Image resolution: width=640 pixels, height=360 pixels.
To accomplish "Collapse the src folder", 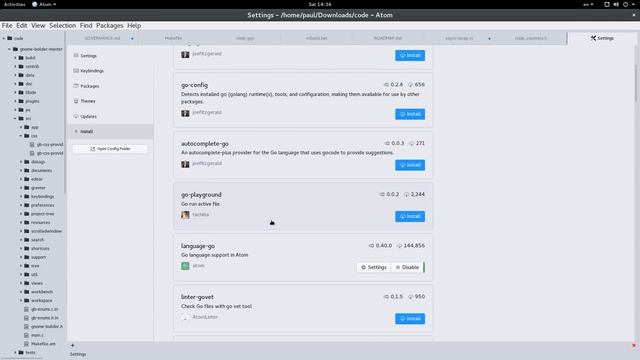I will (16, 118).
